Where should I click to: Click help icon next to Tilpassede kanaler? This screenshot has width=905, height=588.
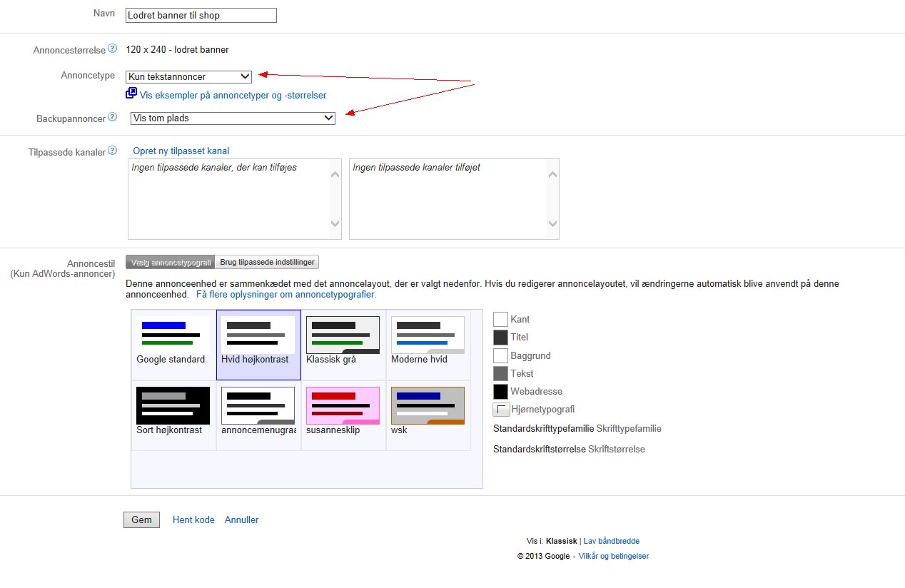click(x=112, y=151)
